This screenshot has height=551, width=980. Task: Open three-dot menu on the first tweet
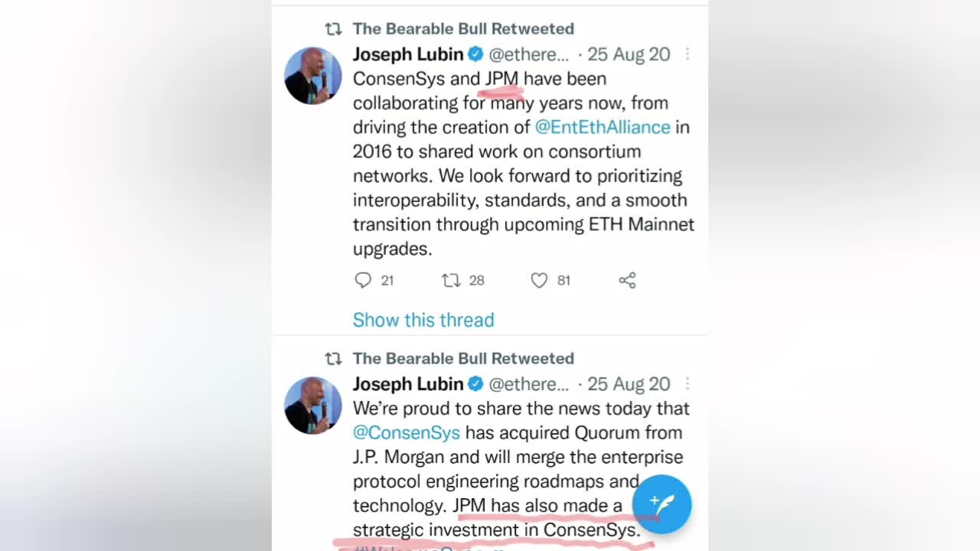coord(687,54)
